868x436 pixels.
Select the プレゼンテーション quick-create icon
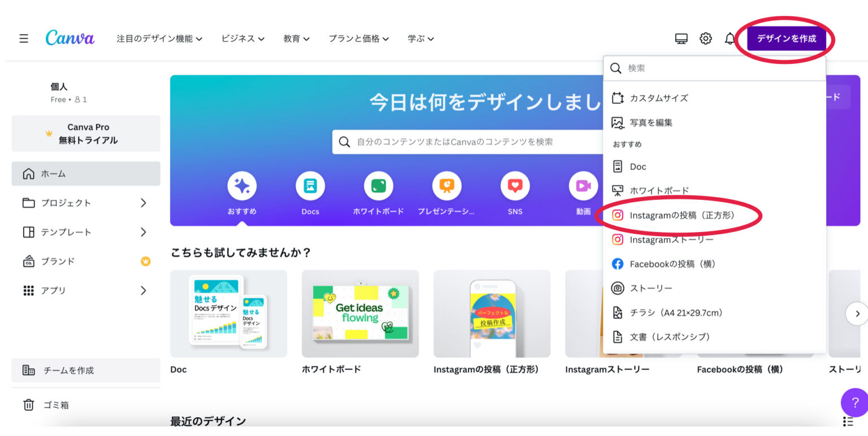point(446,185)
